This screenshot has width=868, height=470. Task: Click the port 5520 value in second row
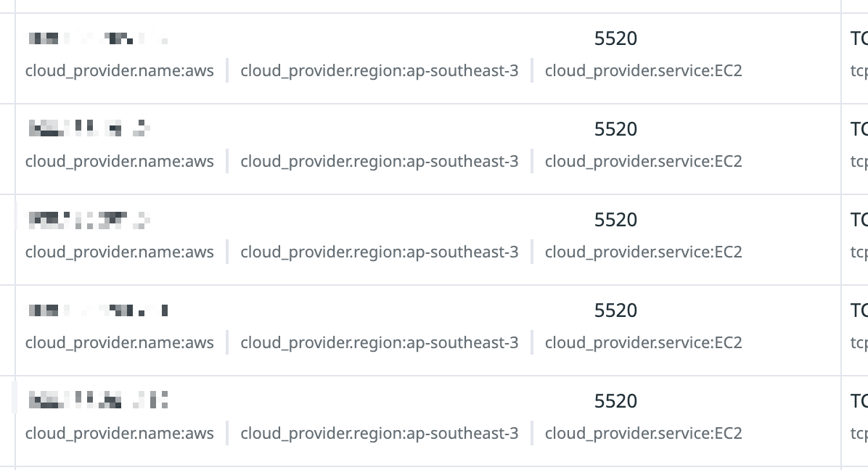[615, 129]
